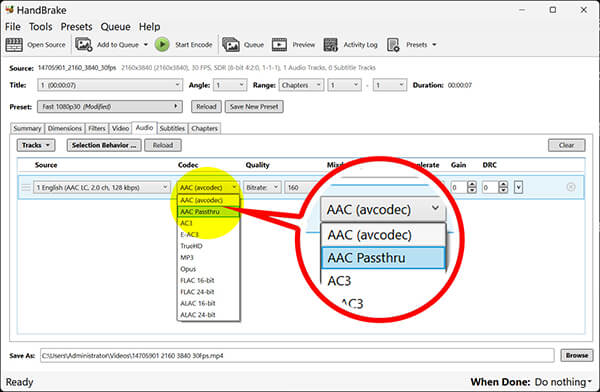600x392 pixels.
Task: Open the Queue toolbar icon
Action: [x=231, y=45]
